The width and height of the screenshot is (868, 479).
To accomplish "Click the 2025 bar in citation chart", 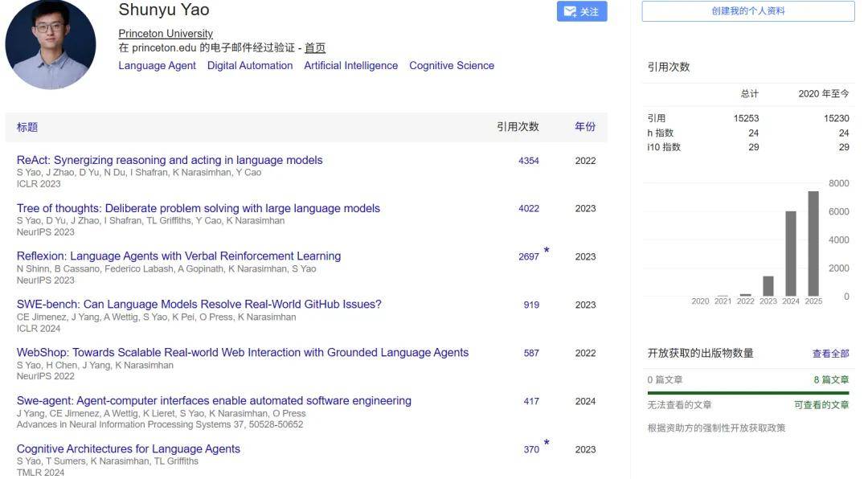I will [813, 241].
